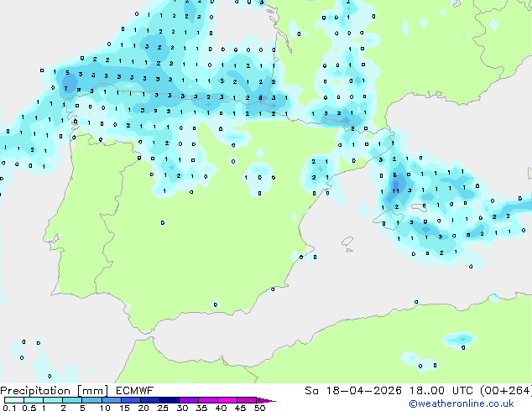Click the above-50 mm arrow tip of legend
The width and height of the screenshot is (532, 411).
click(265, 400)
